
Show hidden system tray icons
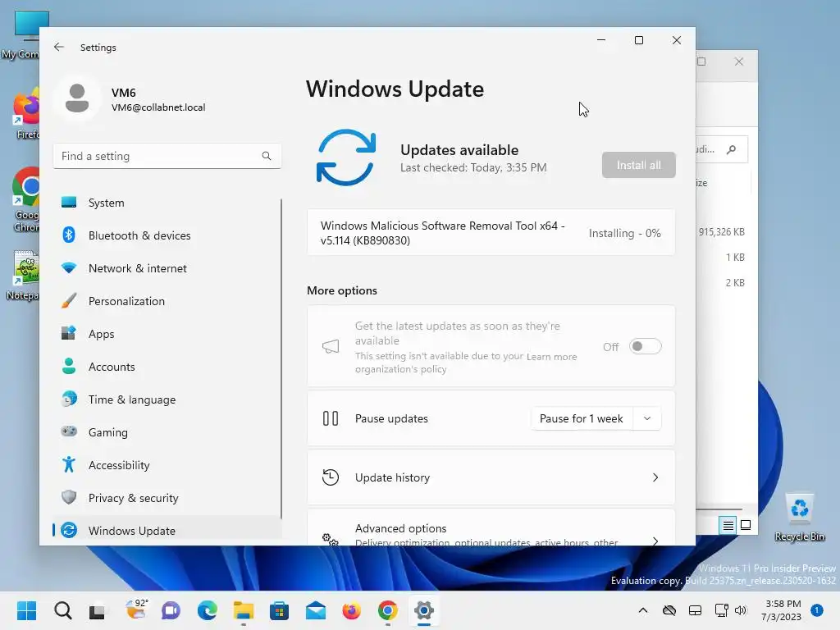coord(643,610)
